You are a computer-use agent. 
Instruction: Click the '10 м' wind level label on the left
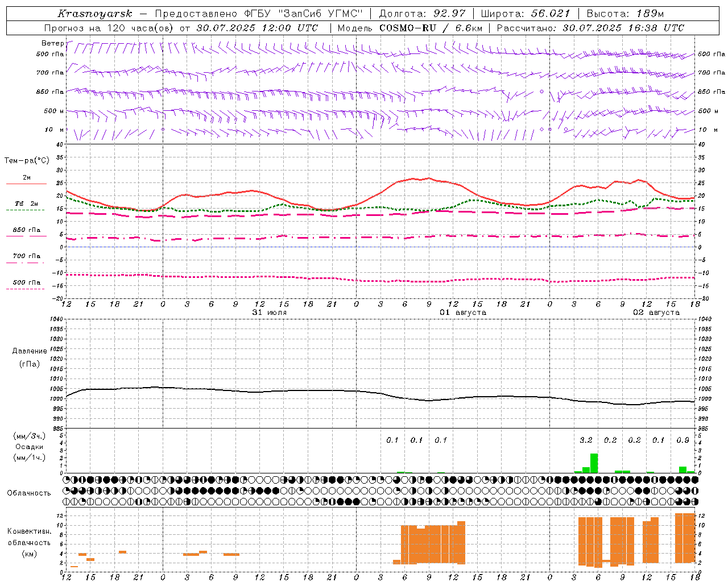(x=55, y=130)
